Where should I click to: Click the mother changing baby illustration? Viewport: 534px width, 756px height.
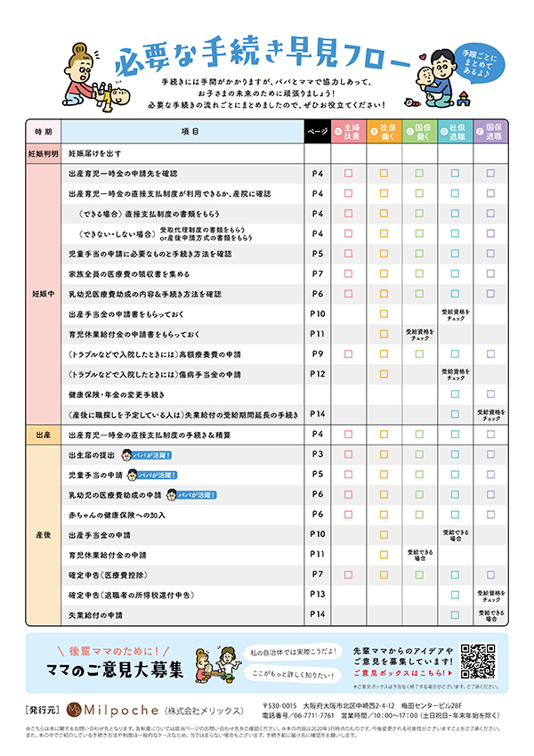point(94,78)
